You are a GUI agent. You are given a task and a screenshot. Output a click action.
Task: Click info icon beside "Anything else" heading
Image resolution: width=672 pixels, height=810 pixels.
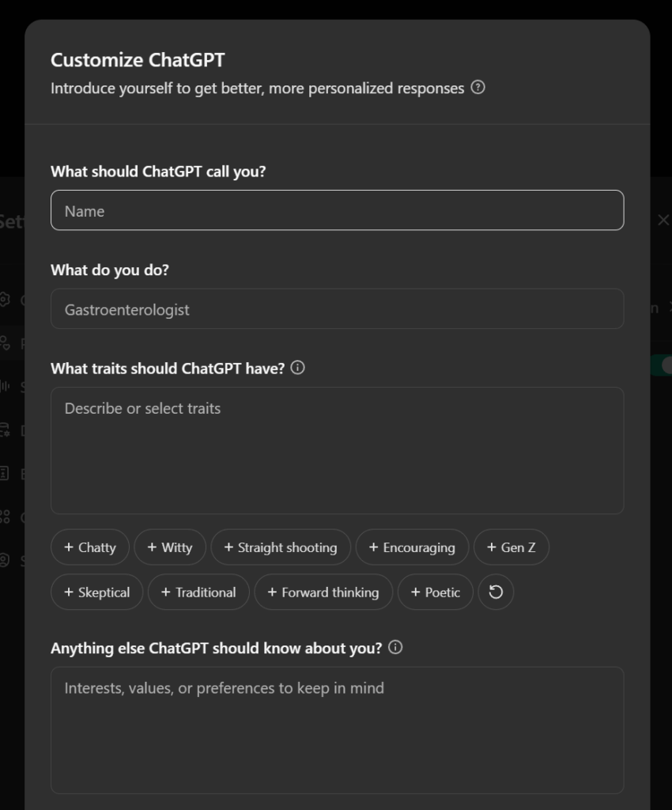click(395, 647)
